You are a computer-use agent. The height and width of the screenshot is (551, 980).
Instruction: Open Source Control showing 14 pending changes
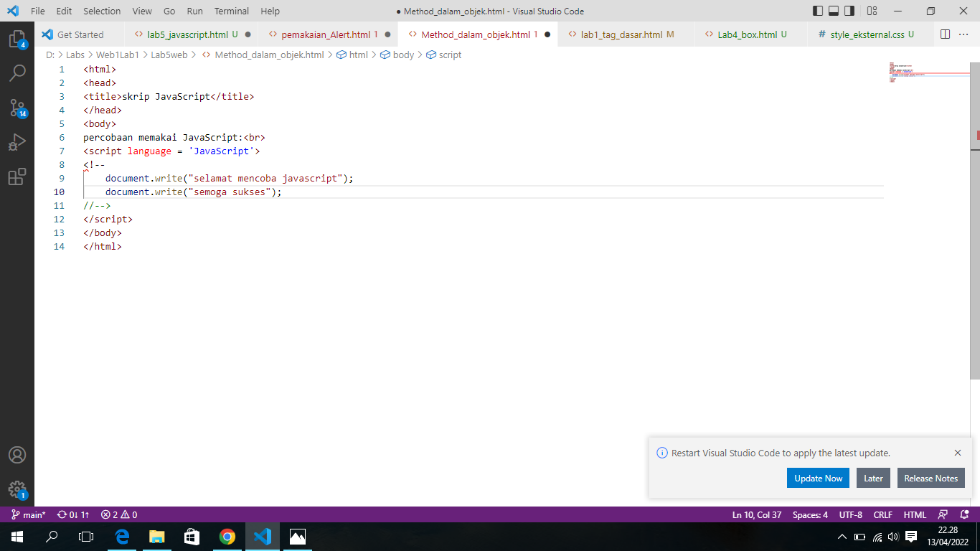pyautogui.click(x=17, y=108)
